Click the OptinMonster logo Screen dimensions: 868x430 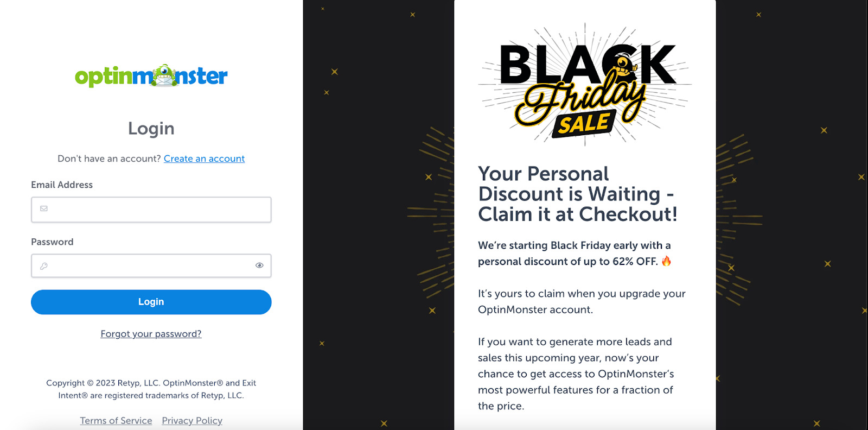pos(151,76)
